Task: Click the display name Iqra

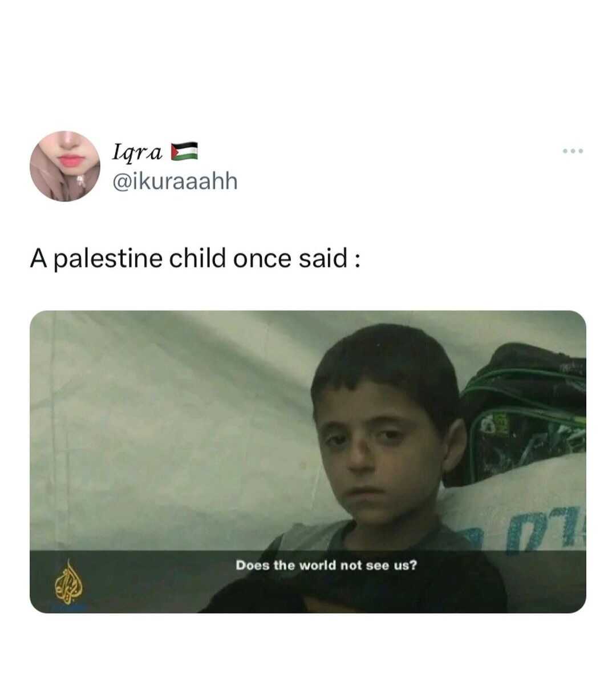Action: tap(137, 151)
